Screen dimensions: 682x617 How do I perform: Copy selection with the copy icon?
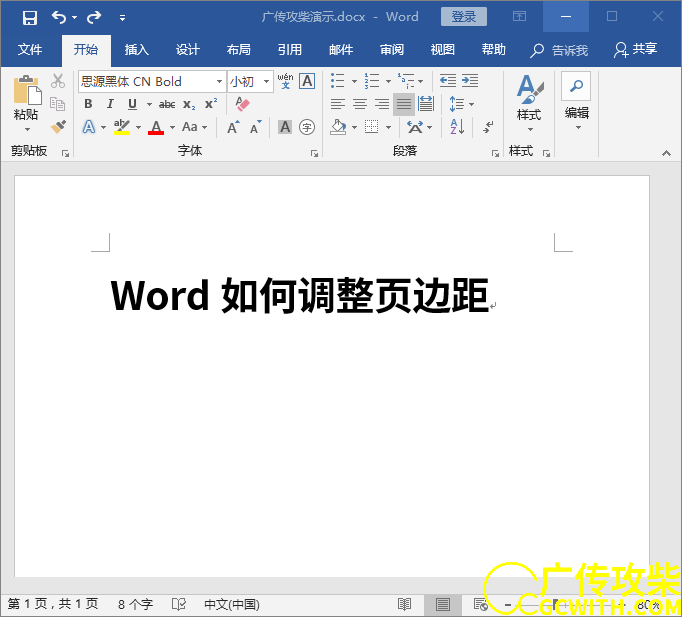(58, 104)
